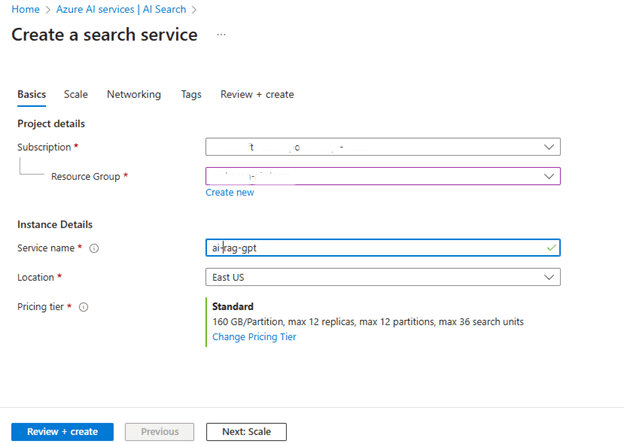Click the Service name info icon

click(x=94, y=248)
